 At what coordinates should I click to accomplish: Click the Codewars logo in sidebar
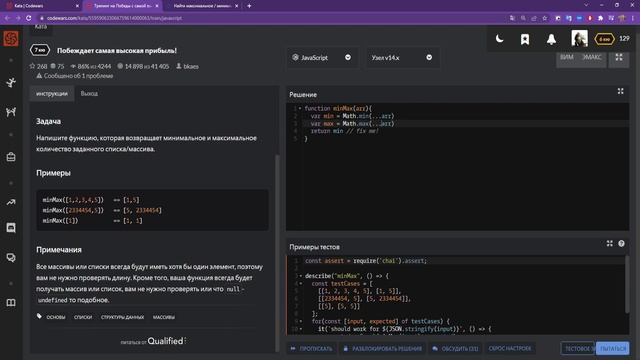(x=11, y=39)
